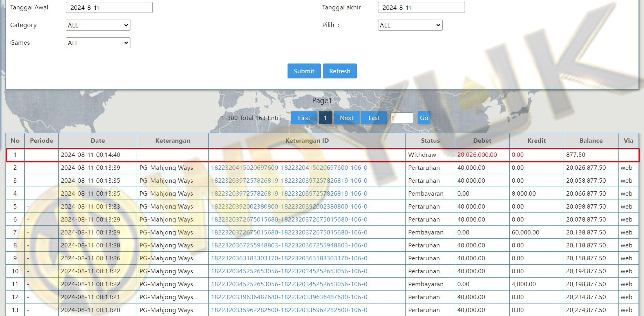Click the Date column header
Screen dimensions: 644x316
[98, 140]
